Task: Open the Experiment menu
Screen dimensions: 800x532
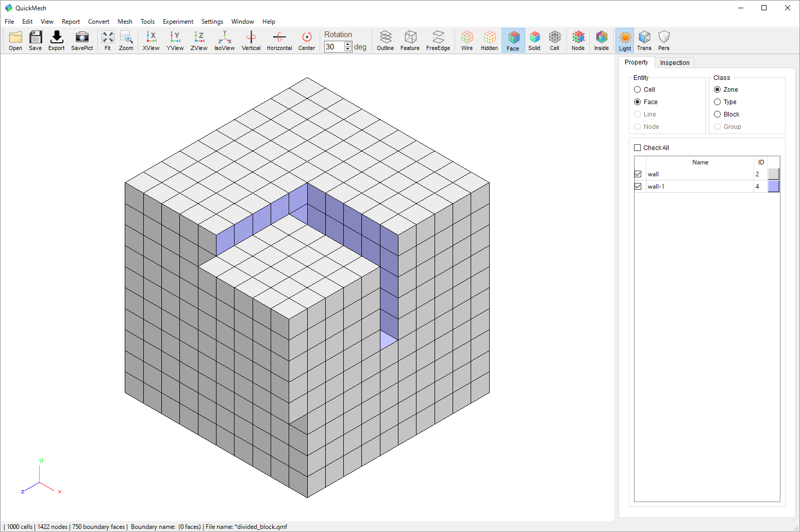Action: pos(178,22)
